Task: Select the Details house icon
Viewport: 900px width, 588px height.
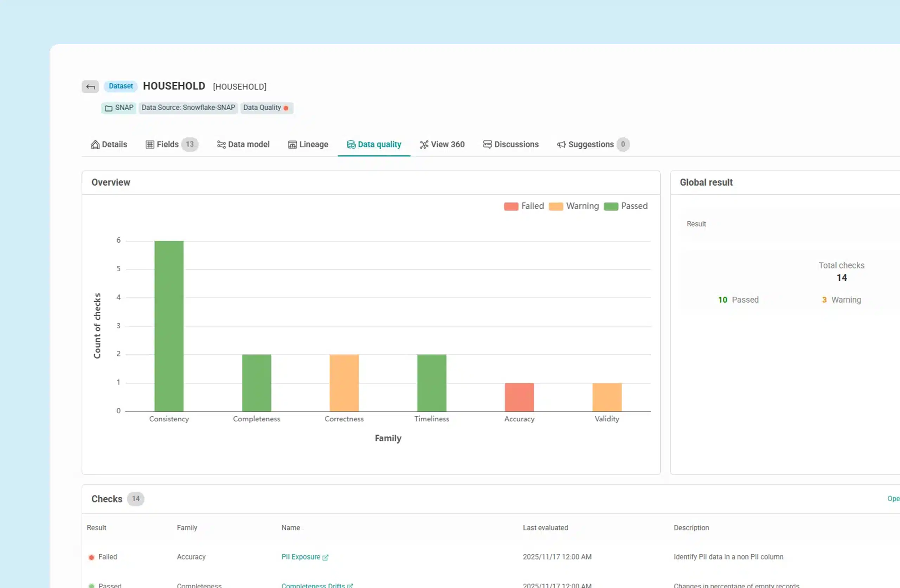Action: (x=95, y=144)
